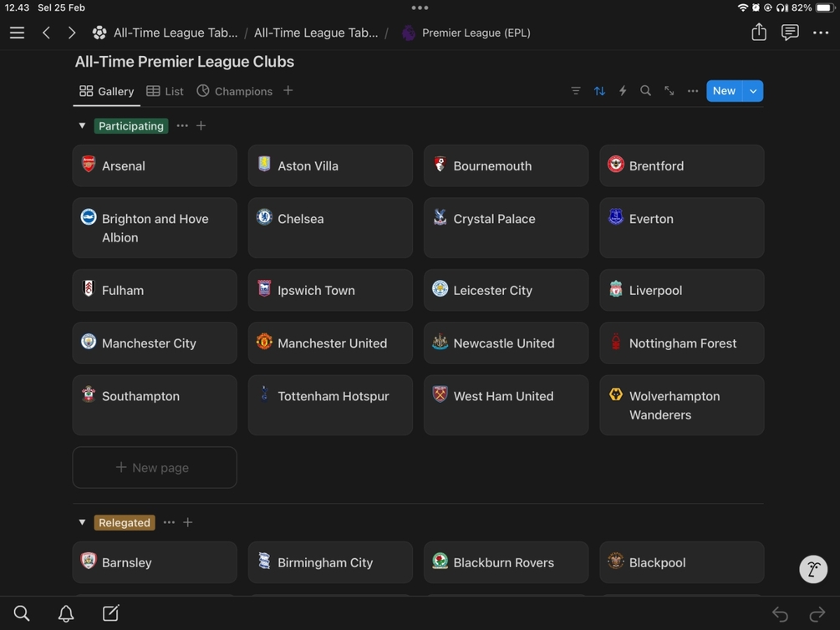Open the Leicester City card
Viewport: 840px width, 630px height.
pyautogui.click(x=506, y=290)
